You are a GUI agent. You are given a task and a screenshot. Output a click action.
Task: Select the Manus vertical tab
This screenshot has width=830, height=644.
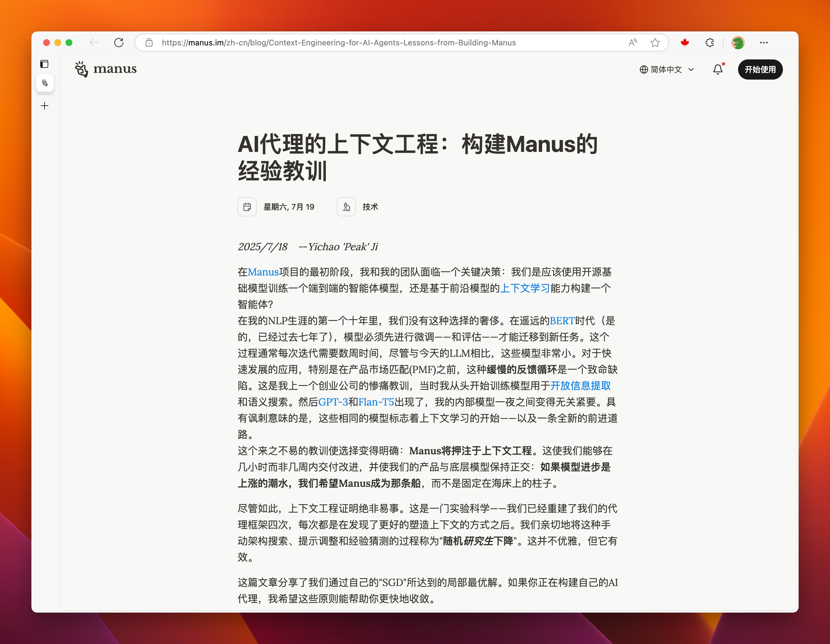[x=45, y=83]
